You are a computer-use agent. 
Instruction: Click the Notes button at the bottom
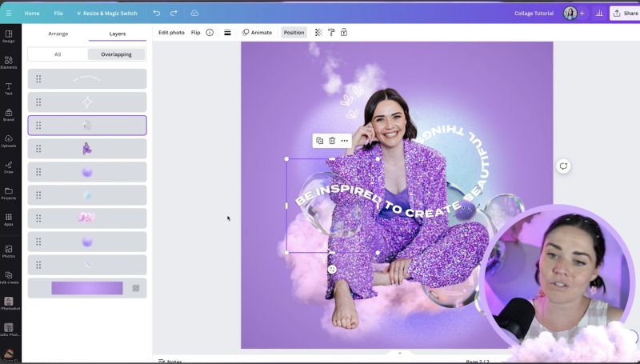tap(170, 361)
